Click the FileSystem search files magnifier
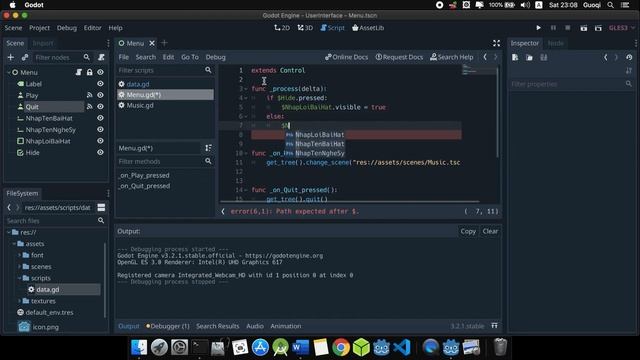The image size is (640, 360). point(101,220)
